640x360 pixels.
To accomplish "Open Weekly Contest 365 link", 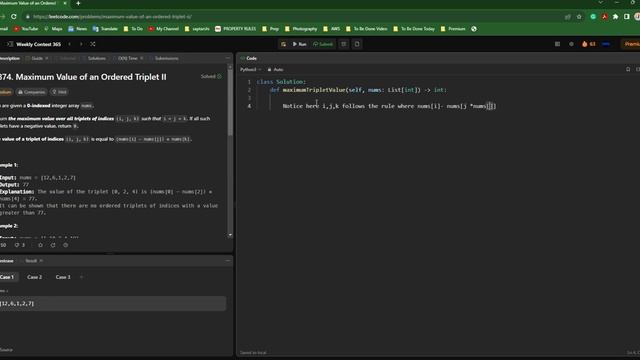I will [38, 44].
